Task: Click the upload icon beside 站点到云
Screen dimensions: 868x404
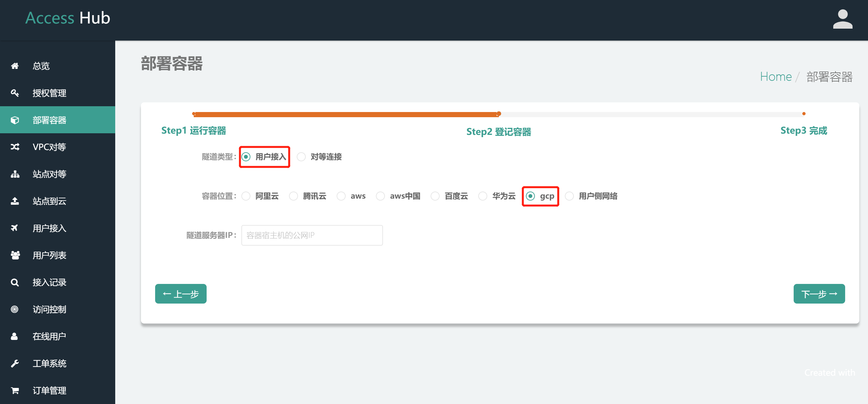Action: [x=15, y=201]
